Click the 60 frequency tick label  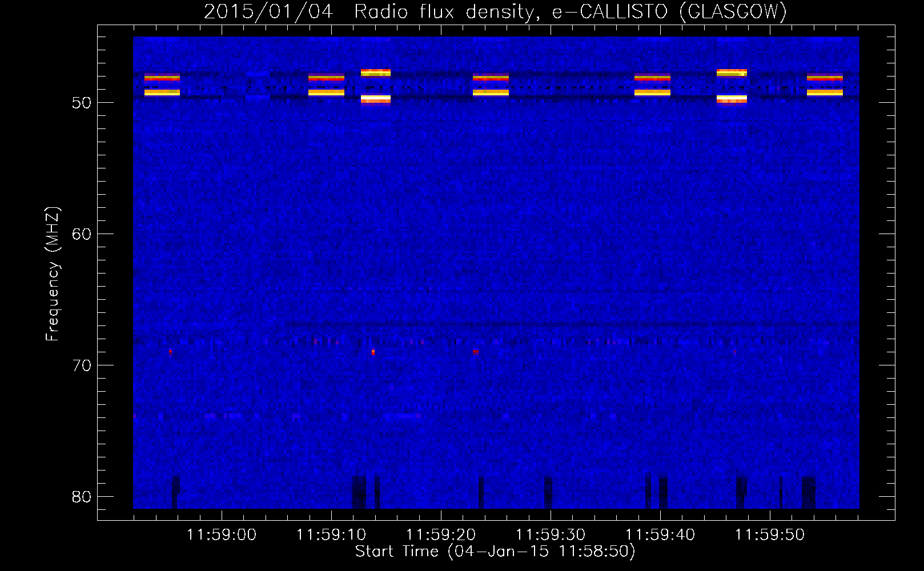[x=82, y=234]
